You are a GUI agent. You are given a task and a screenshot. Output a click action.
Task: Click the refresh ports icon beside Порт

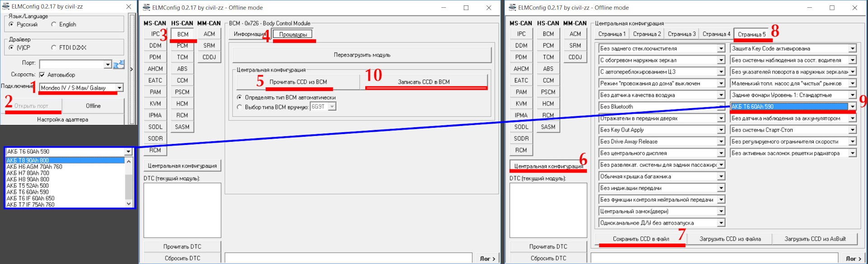[x=119, y=64]
